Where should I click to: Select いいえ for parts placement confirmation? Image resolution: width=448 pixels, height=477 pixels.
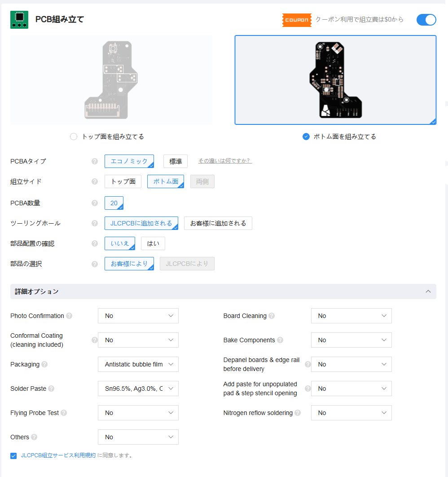[120, 243]
